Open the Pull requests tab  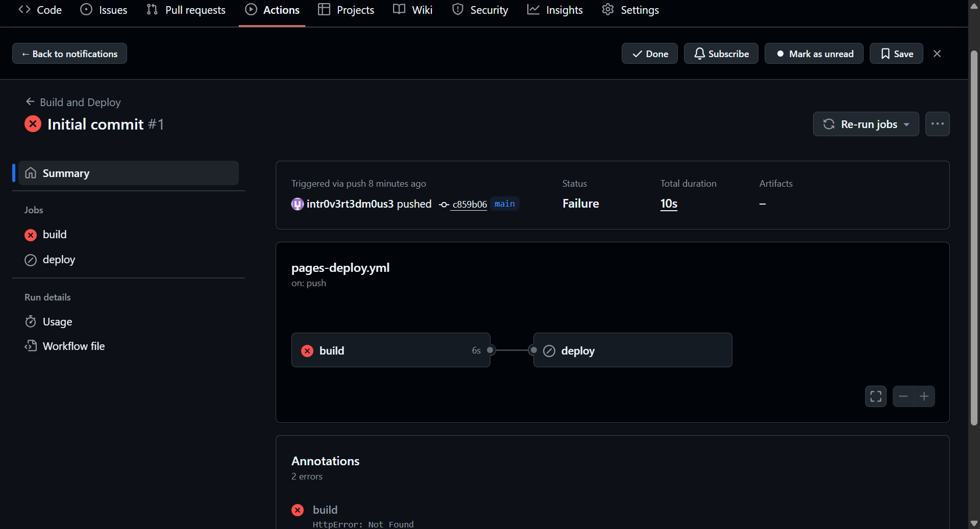pyautogui.click(x=186, y=10)
